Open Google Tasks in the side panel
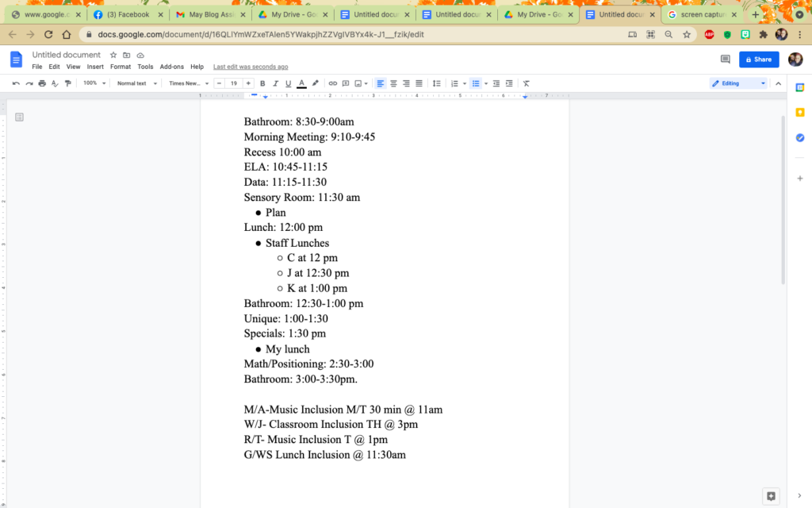The image size is (812, 508). click(x=800, y=137)
